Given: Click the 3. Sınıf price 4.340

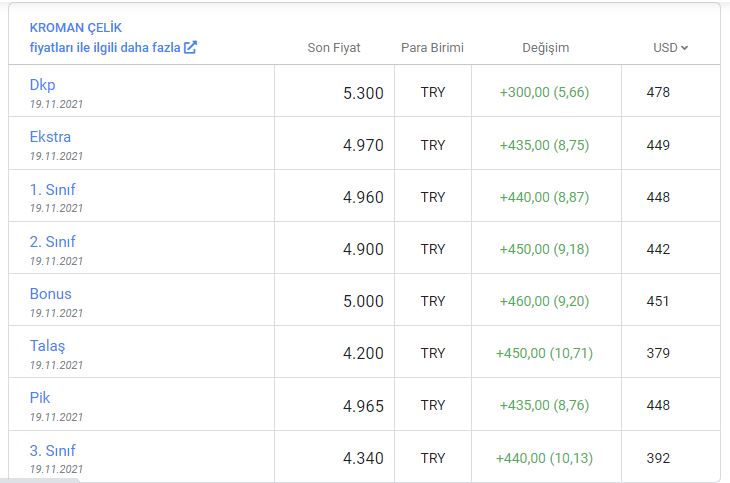Looking at the screenshot, I should coord(363,458).
